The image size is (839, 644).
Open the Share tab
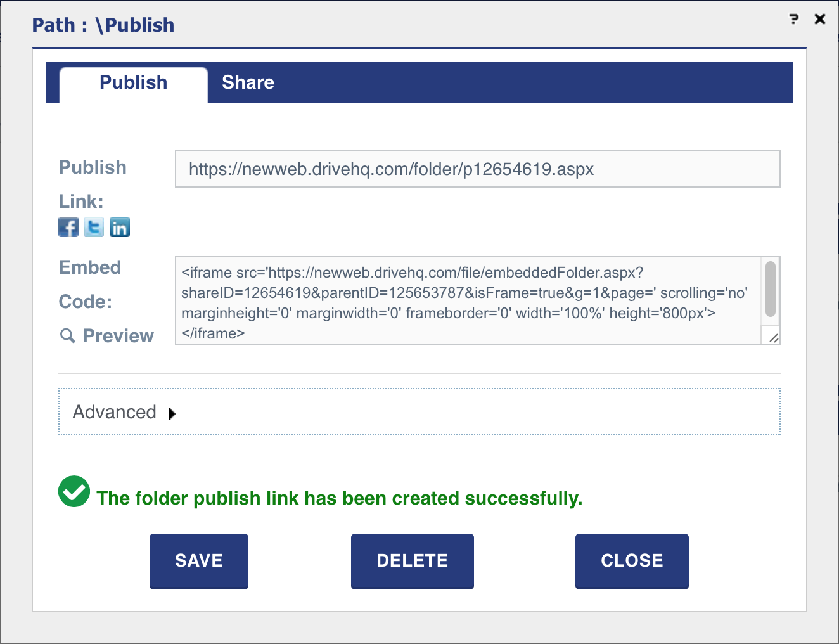point(248,83)
